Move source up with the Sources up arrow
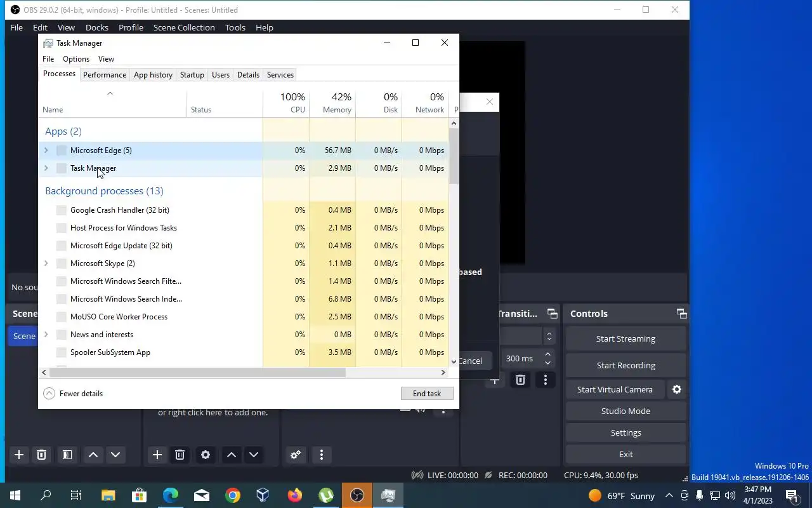Image resolution: width=812 pixels, height=508 pixels. tap(232, 455)
